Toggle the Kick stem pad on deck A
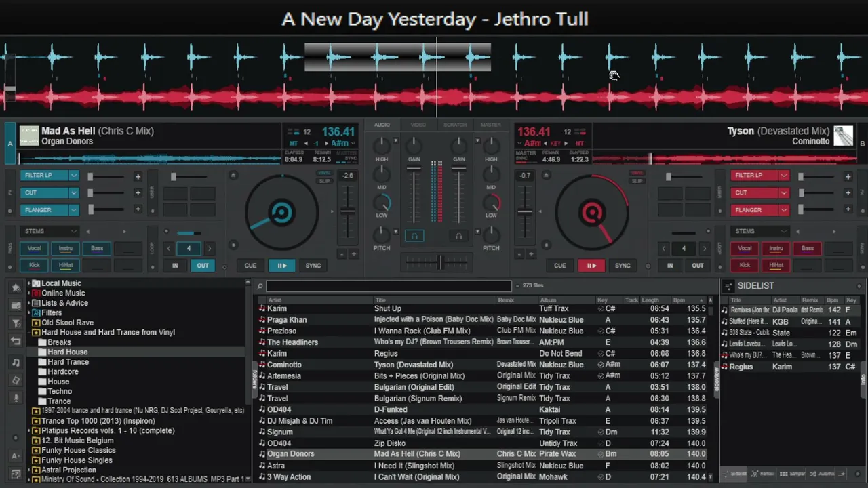The width and height of the screenshot is (868, 488). pos(34,265)
